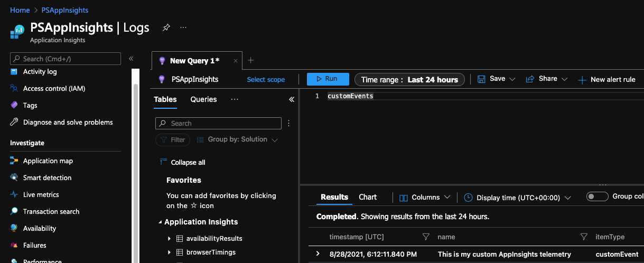Open Availability page
This screenshot has width=644, height=263.
click(39, 229)
